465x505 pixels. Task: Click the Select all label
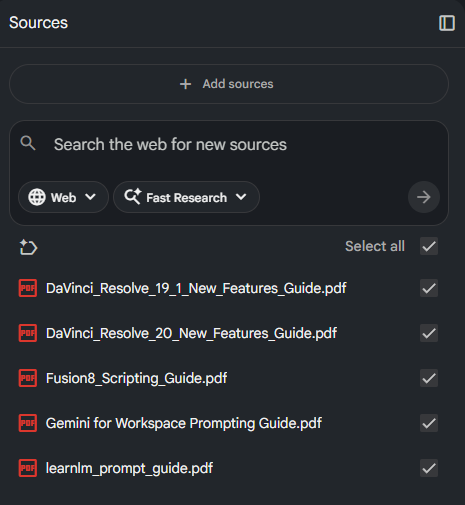(375, 246)
